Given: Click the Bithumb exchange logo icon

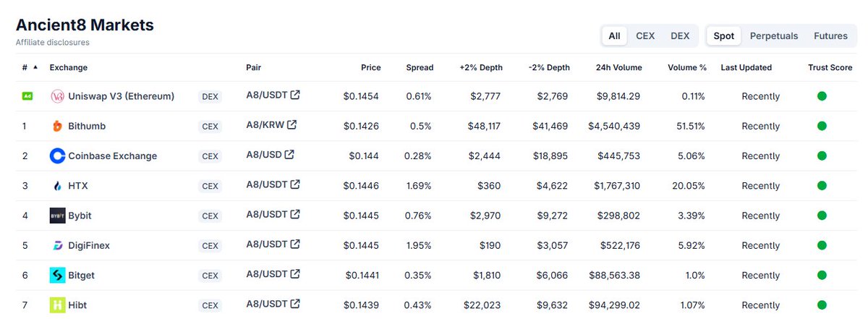Looking at the screenshot, I should 57,126.
